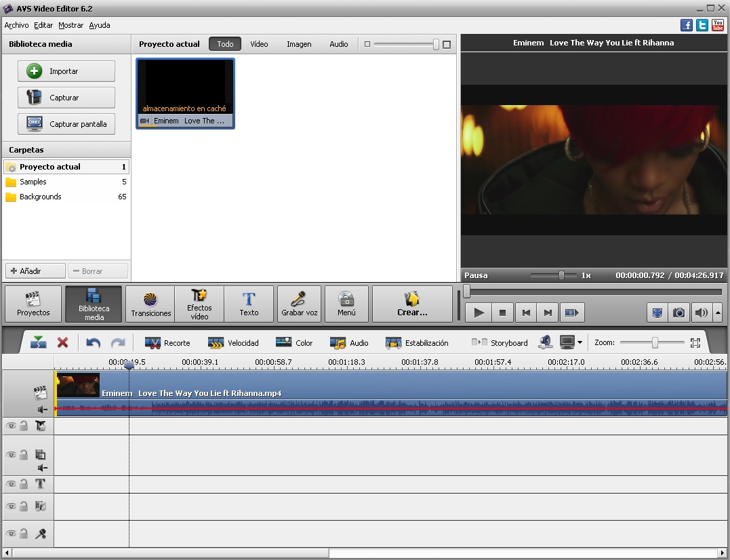Toggle visibility of the text track
This screenshot has height=560, width=730.
[11, 484]
